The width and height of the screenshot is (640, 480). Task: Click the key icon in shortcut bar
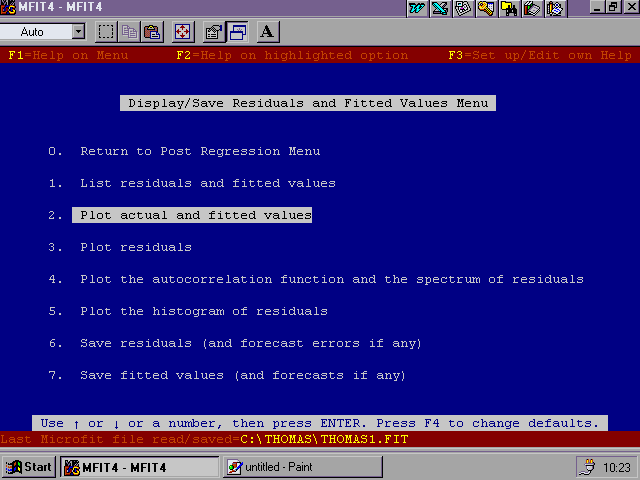486,8
